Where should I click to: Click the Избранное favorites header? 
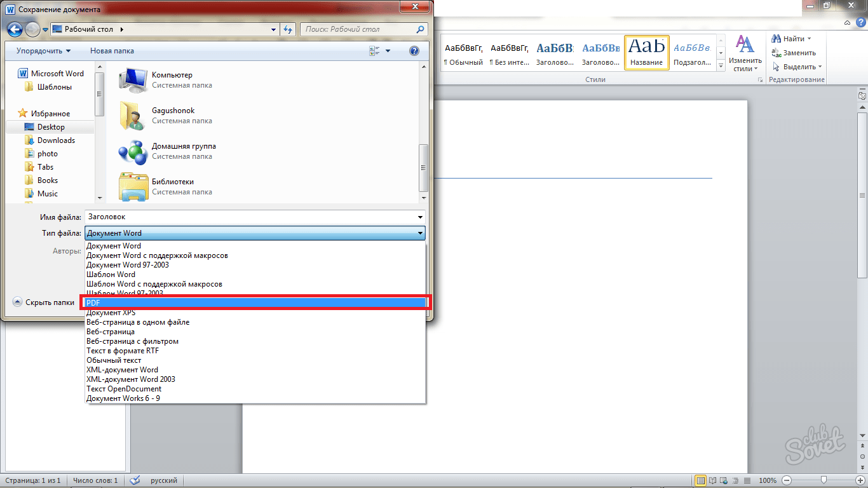(x=44, y=114)
